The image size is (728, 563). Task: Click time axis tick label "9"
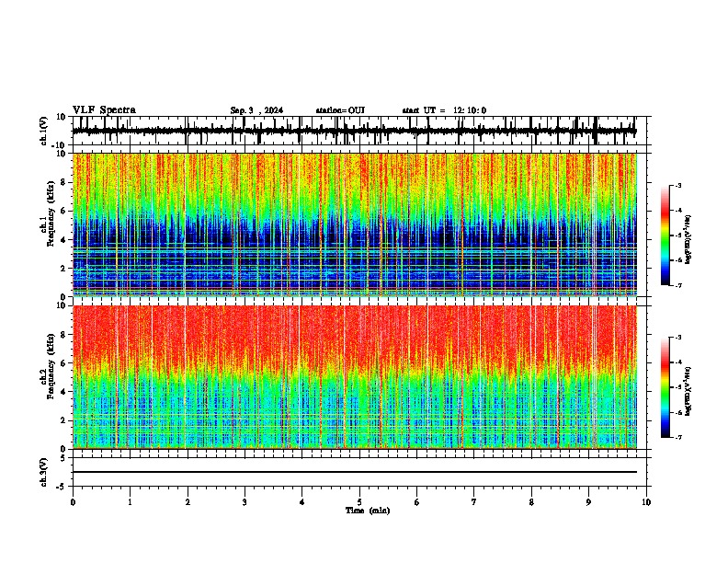coord(588,502)
